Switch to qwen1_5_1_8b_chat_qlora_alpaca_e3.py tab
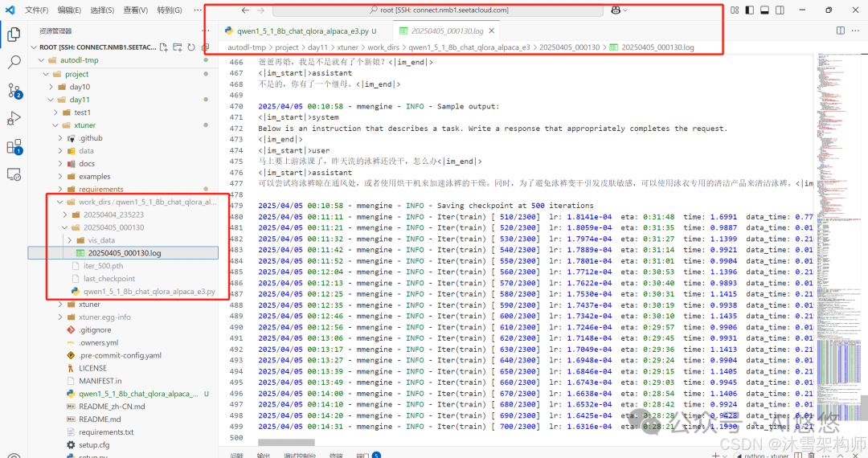Image resolution: width=868 pixels, height=458 pixels. (x=301, y=31)
